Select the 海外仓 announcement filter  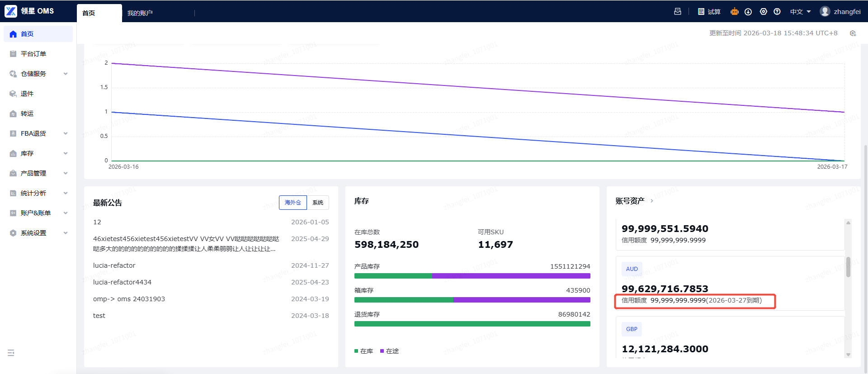(293, 203)
